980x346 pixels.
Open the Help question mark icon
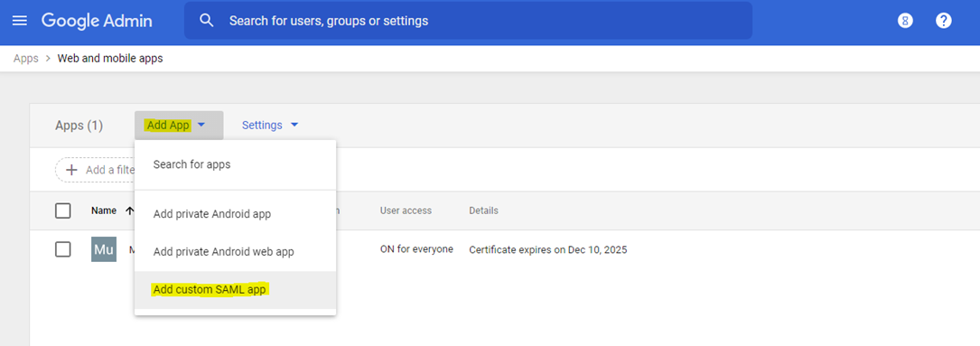[944, 21]
